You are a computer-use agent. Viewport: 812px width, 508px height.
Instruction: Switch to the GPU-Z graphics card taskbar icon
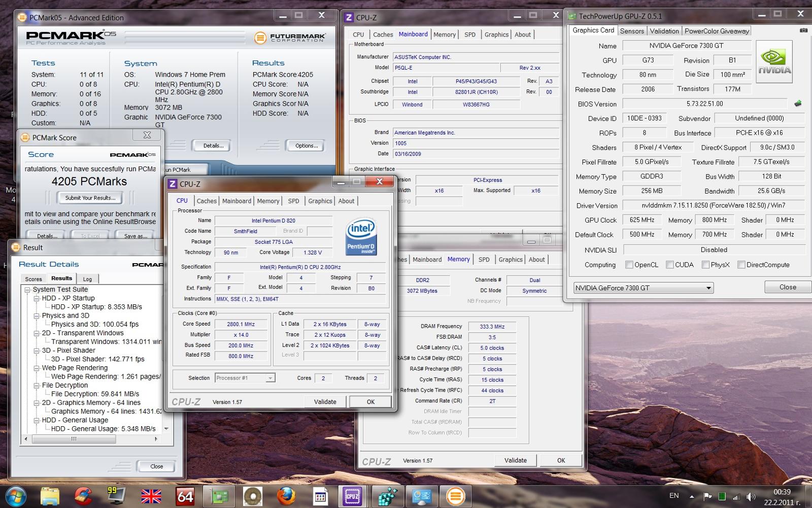(x=219, y=496)
